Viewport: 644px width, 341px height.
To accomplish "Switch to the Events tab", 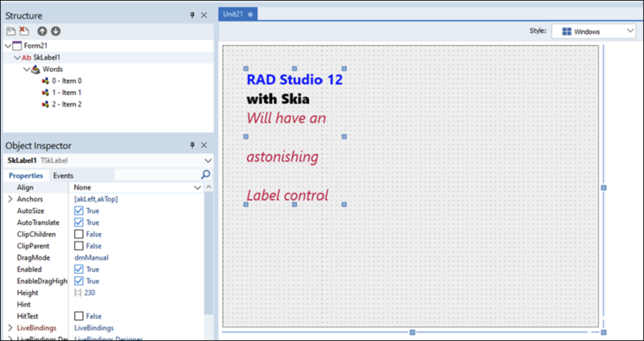I will point(64,176).
